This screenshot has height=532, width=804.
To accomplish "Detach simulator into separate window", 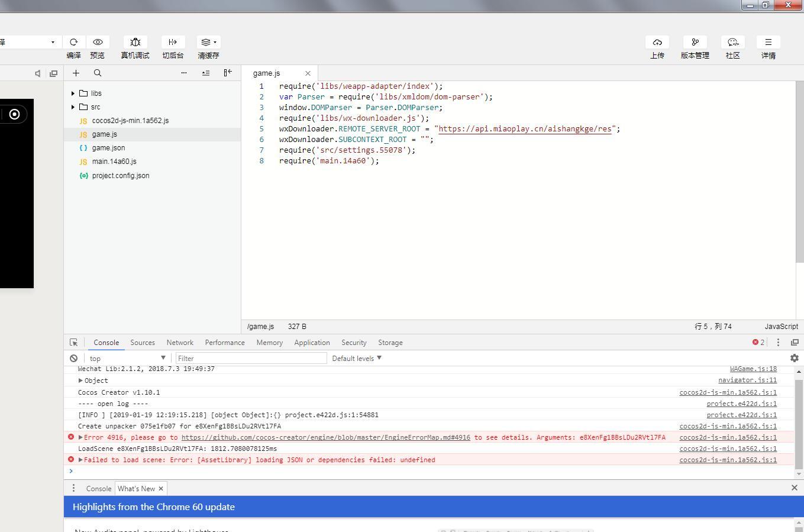I will click(53, 73).
